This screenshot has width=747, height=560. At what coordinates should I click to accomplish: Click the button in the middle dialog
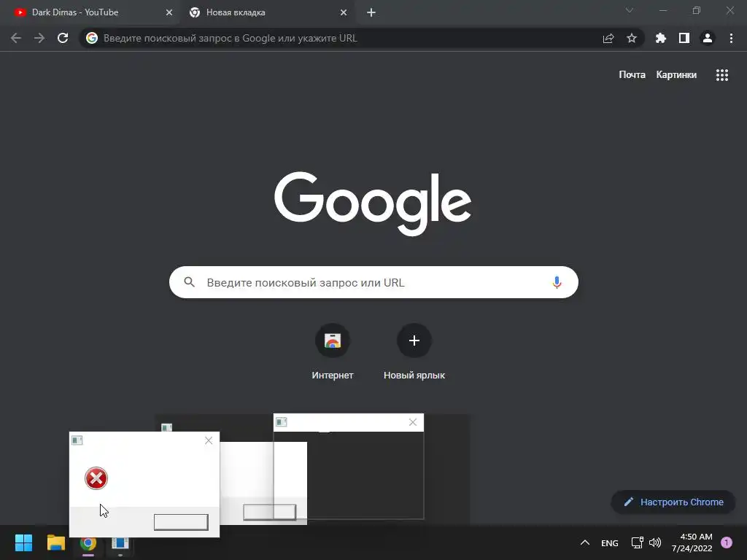click(270, 513)
